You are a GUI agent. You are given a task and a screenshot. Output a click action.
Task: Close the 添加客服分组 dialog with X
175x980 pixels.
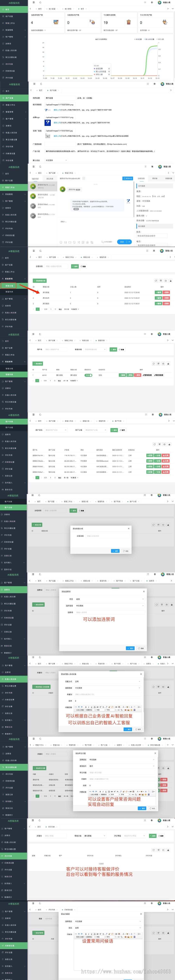[128, 528]
